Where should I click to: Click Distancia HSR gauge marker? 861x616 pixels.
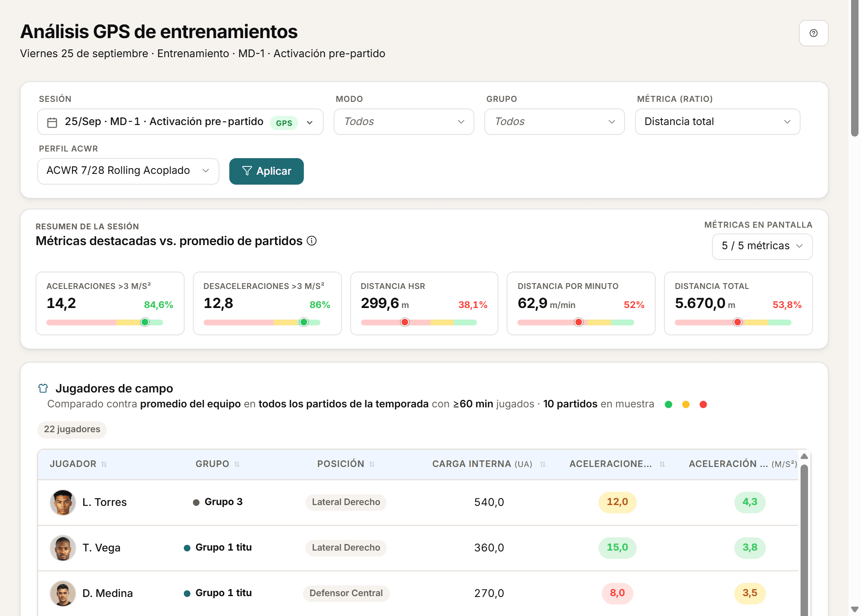tap(405, 322)
